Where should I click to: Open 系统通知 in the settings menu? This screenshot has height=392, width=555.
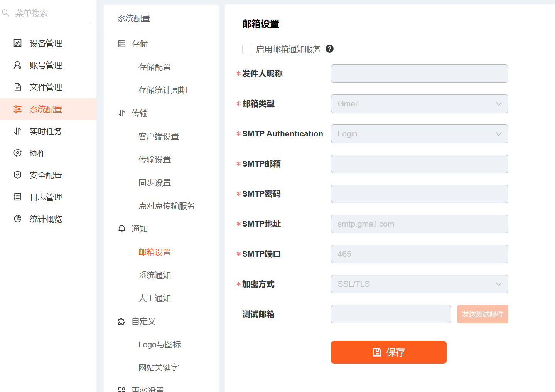click(155, 275)
